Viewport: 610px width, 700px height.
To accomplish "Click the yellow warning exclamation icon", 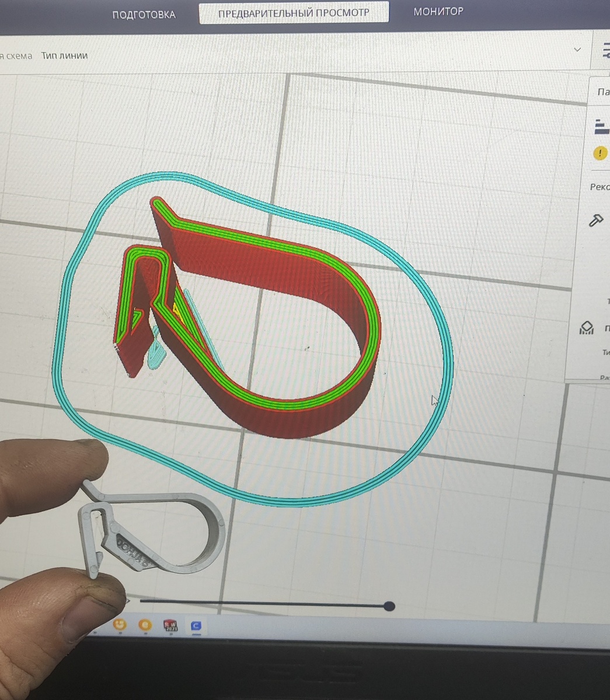I will pyautogui.click(x=600, y=153).
